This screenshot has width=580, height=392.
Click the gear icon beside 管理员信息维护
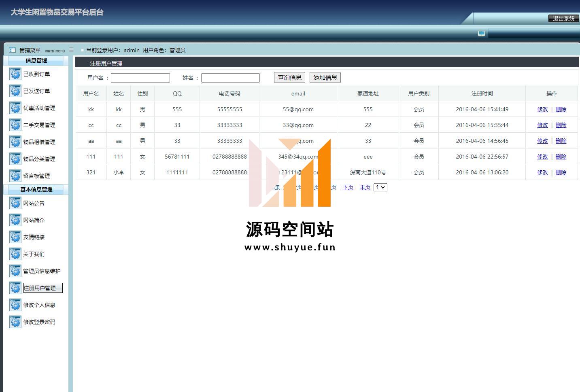(15, 271)
